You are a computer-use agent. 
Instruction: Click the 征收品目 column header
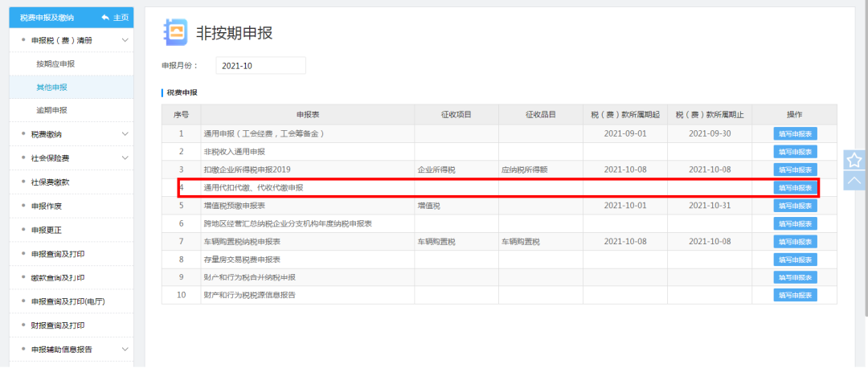click(x=540, y=115)
